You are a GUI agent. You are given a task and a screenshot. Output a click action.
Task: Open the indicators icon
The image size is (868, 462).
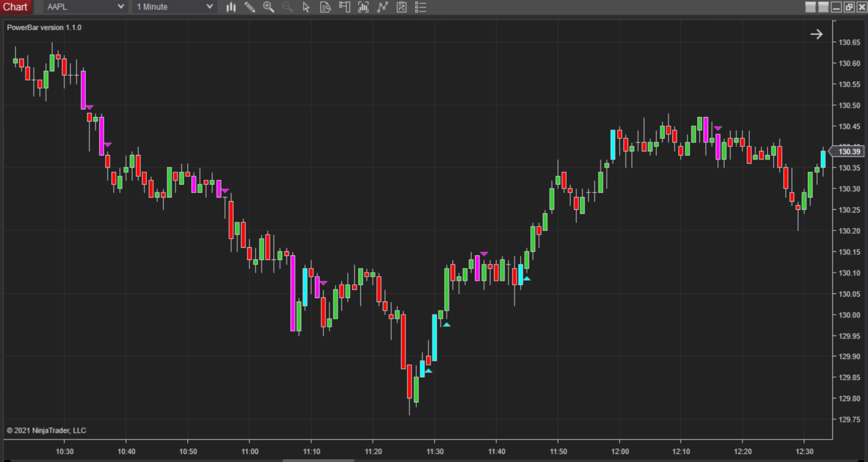tap(363, 7)
